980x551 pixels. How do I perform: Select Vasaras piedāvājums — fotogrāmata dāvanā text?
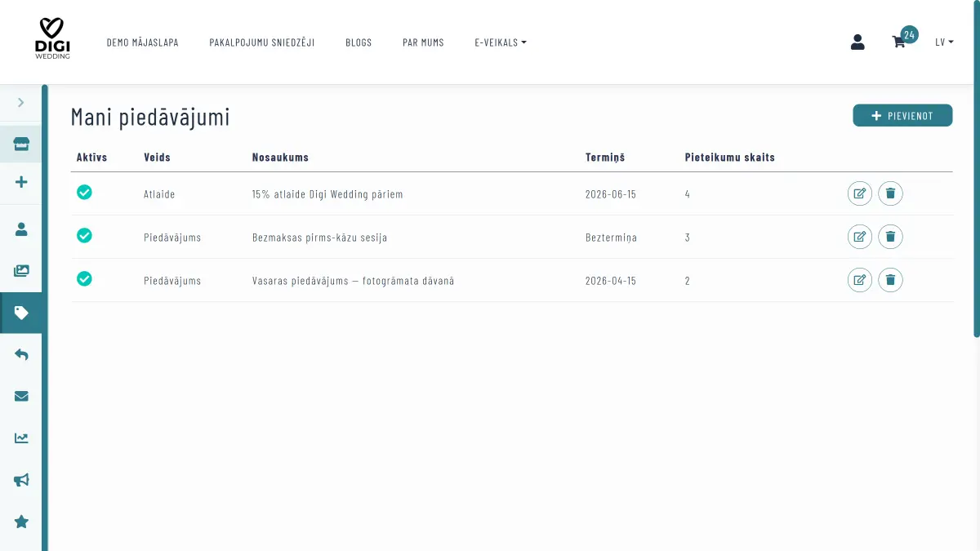tap(353, 281)
